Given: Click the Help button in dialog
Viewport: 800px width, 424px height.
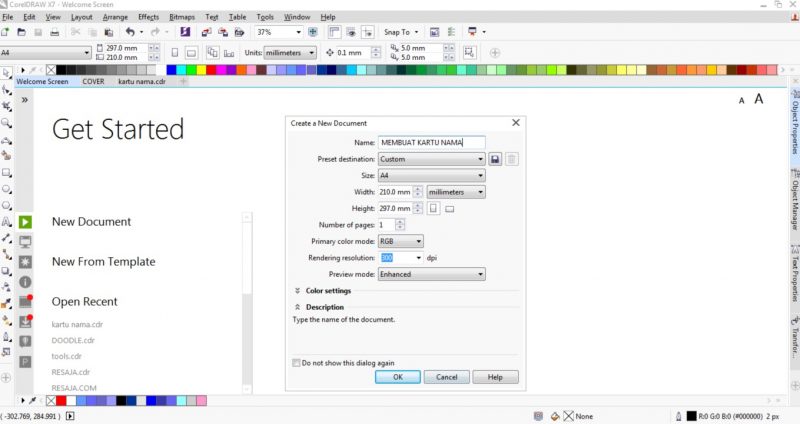Looking at the screenshot, I should click(495, 377).
